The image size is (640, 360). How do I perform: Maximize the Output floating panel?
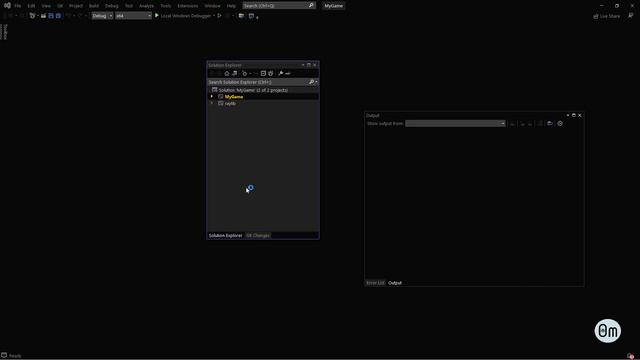[573, 116]
